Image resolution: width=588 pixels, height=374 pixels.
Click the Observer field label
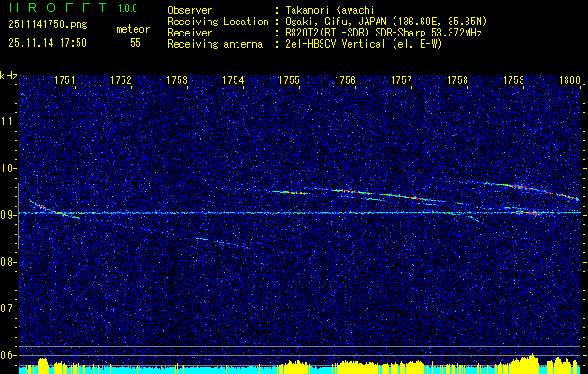(190, 10)
